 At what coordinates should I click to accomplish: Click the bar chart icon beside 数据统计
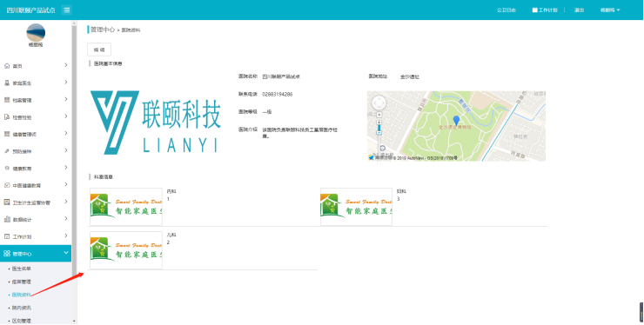7,220
